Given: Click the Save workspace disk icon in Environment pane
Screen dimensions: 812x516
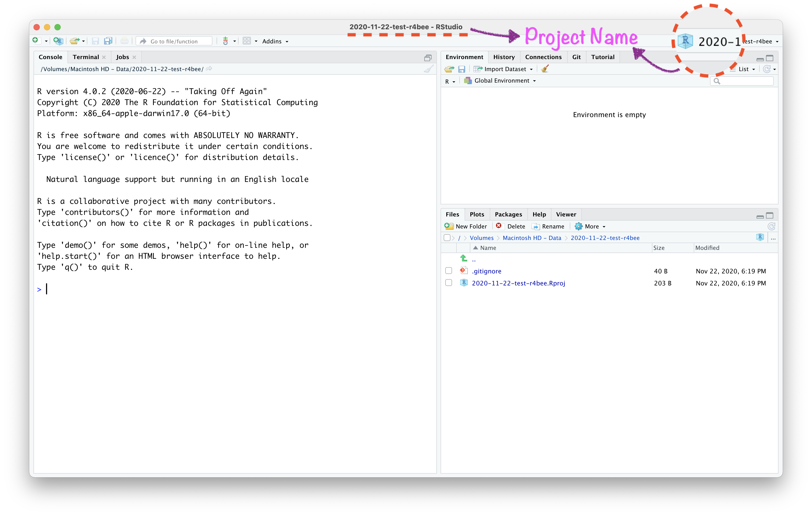Looking at the screenshot, I should tap(462, 69).
